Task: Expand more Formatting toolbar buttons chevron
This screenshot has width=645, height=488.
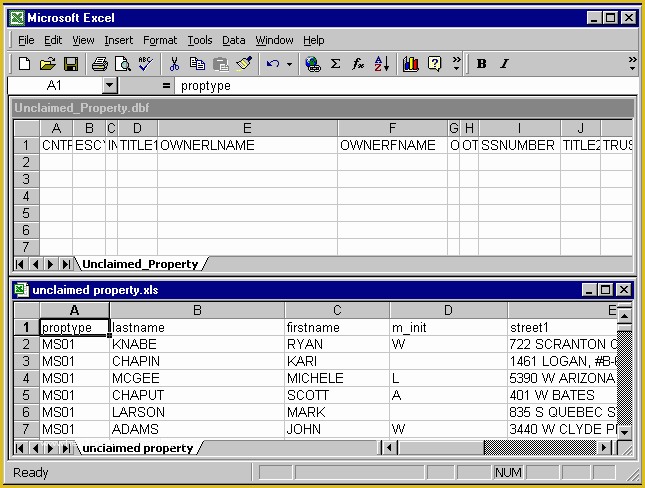Action: (633, 64)
